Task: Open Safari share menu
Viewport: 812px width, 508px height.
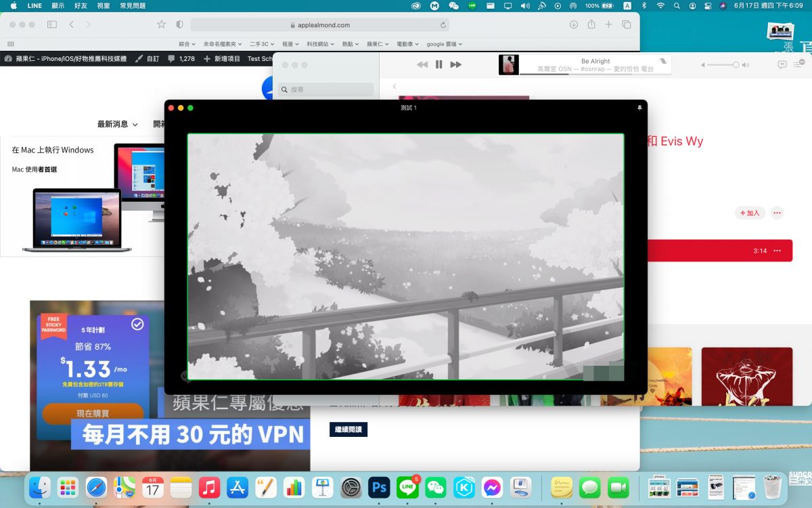Action: [591, 24]
